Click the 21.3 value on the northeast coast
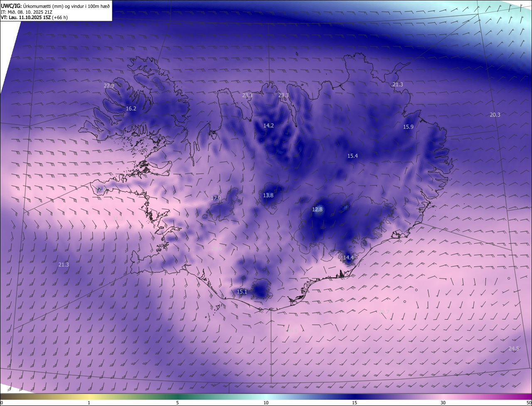 (398, 84)
